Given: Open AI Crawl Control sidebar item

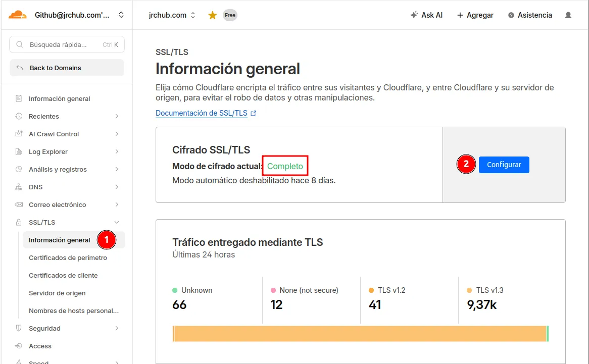Looking at the screenshot, I should pos(54,134).
